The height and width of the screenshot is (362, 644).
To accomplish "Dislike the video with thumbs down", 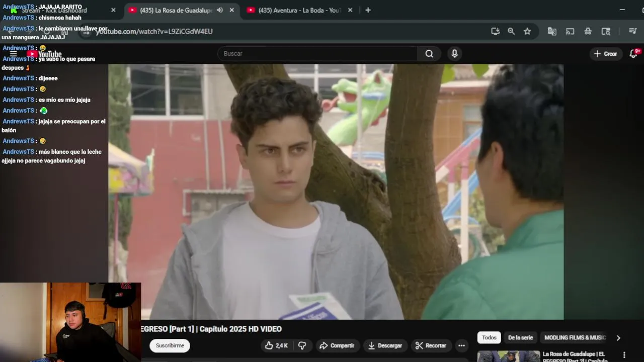I will click(302, 345).
